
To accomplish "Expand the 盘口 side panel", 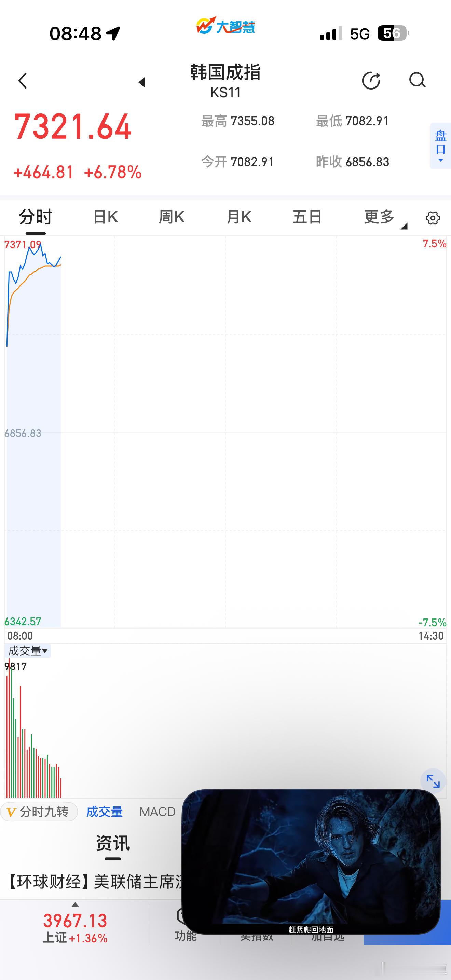I will pyautogui.click(x=441, y=146).
